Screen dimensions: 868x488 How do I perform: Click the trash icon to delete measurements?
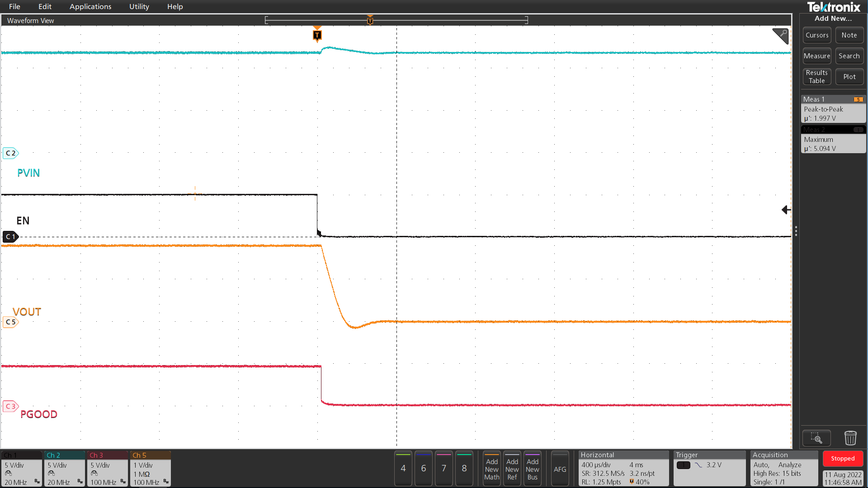pyautogui.click(x=850, y=438)
